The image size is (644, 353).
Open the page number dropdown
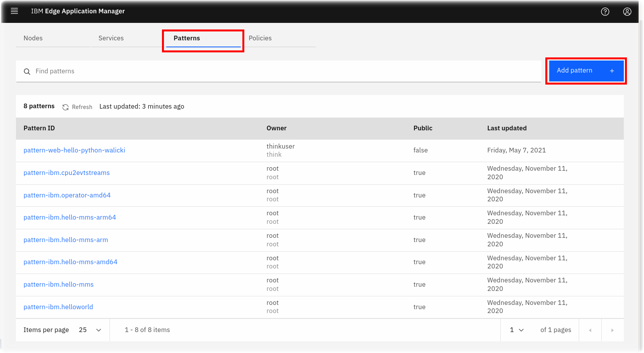coord(517,330)
